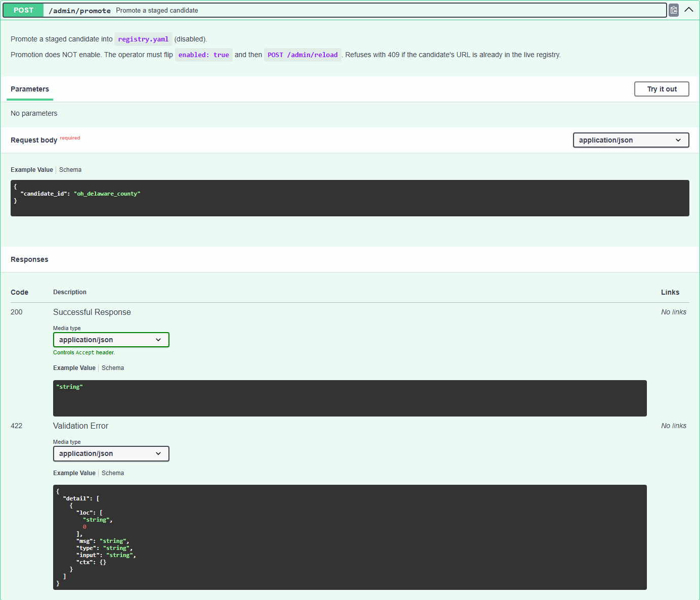Screen dimensions: 700x600
Task: Show the request body Schema tab
Action: tap(70, 170)
